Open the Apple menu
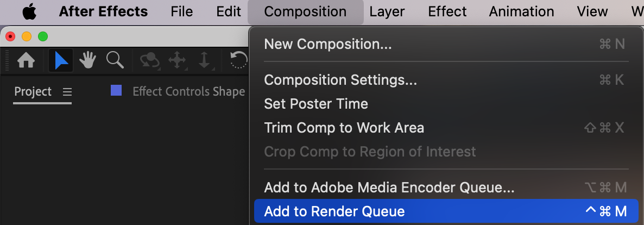This screenshot has height=225, width=644. click(29, 11)
